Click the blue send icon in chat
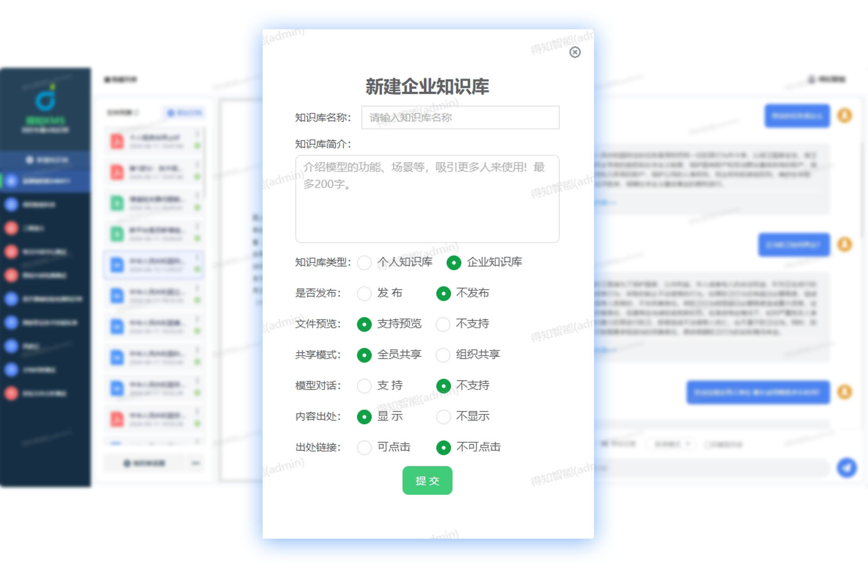 (846, 468)
